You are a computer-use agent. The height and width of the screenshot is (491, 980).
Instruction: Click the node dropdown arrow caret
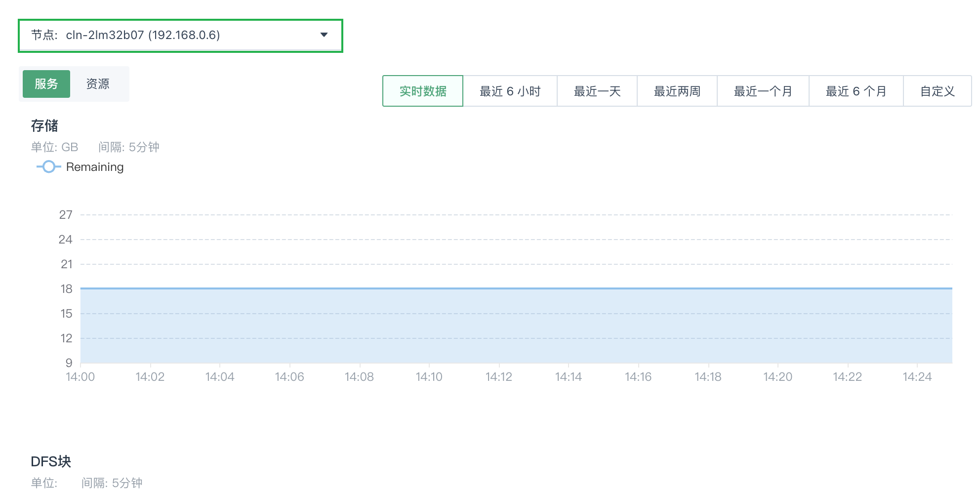(324, 35)
